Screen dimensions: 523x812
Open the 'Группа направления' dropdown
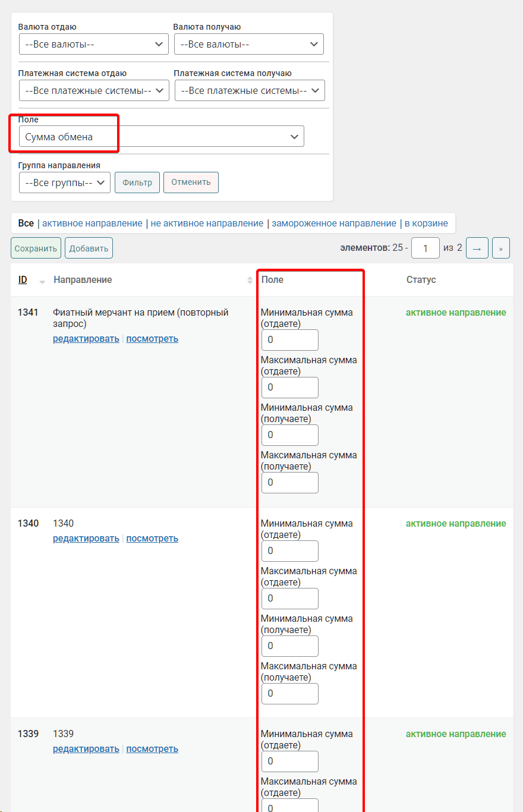(64, 182)
